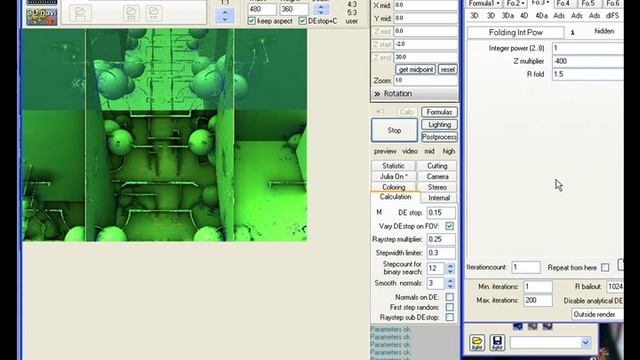Screen dimensions: 640x360
Task: Open the Coloring tab
Action: click(393, 187)
